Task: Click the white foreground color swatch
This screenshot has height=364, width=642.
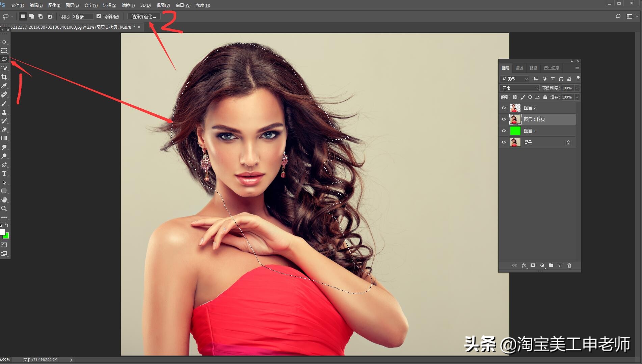Action: [x=2, y=232]
